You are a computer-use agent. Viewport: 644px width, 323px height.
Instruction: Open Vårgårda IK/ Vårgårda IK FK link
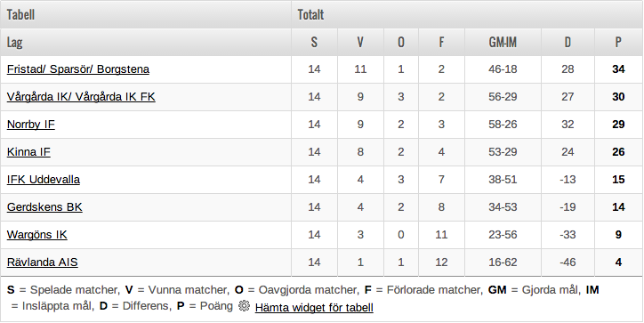point(81,97)
